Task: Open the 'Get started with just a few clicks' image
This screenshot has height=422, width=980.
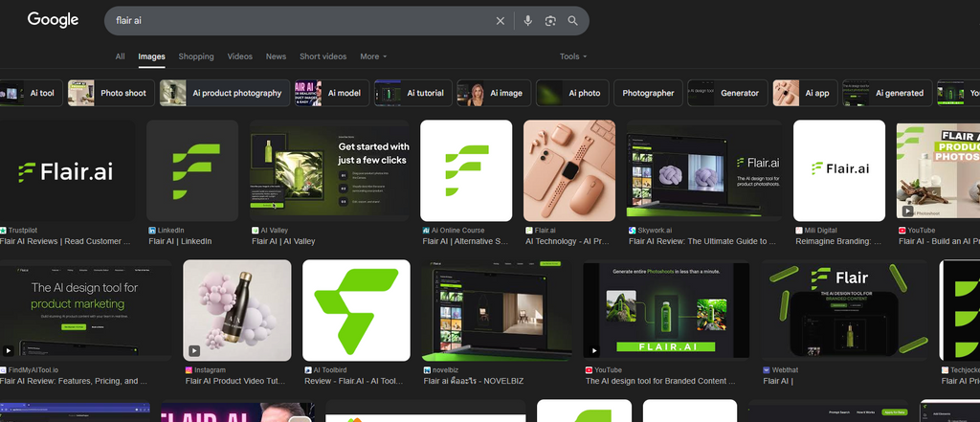Action: 329,170
